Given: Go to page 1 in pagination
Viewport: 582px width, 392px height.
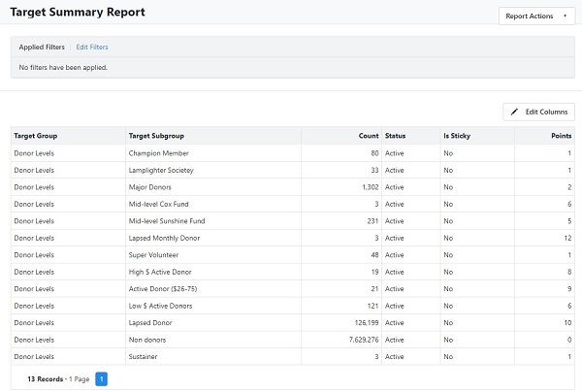Looking at the screenshot, I should (101, 379).
